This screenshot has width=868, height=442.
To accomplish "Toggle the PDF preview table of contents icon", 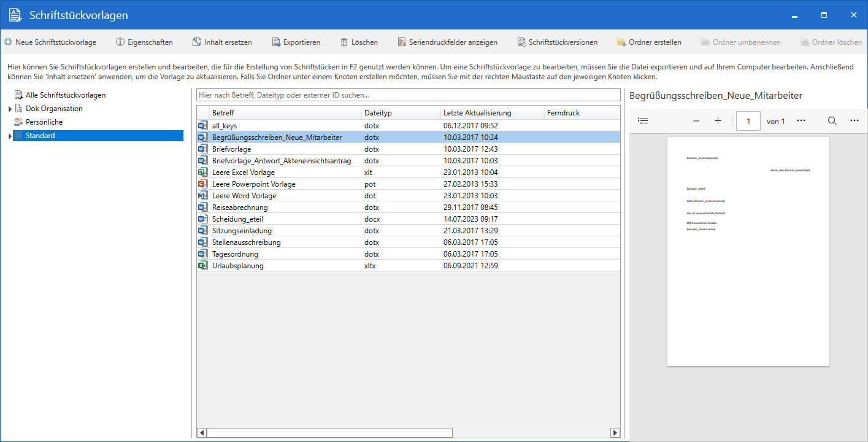I will click(642, 121).
